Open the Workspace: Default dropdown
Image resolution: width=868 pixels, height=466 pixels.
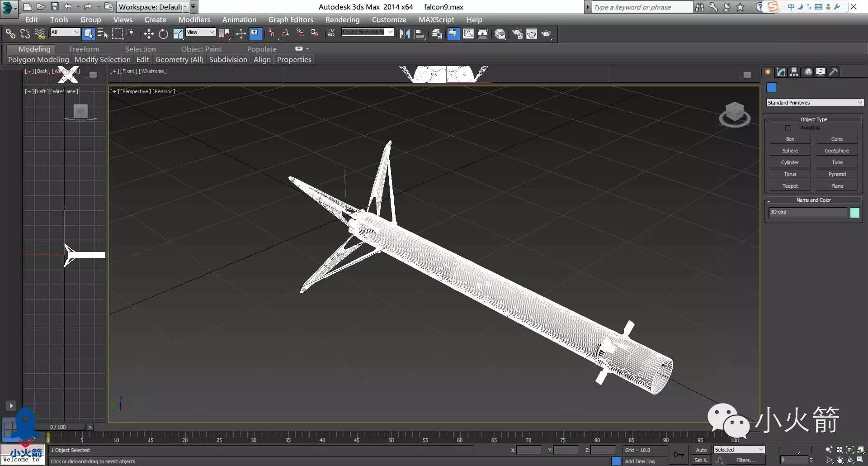(x=153, y=7)
